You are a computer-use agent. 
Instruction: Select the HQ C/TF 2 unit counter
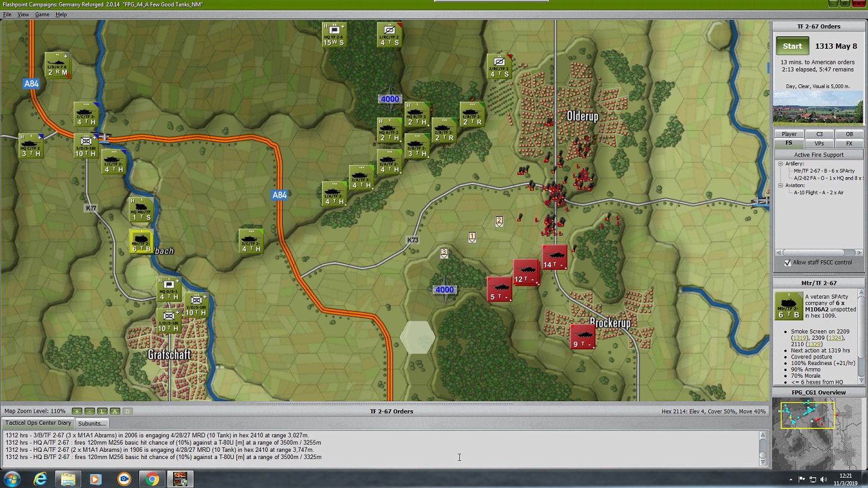(x=31, y=146)
